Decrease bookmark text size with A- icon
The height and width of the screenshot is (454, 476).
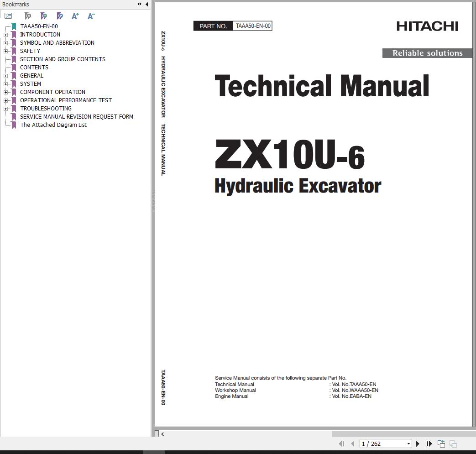coord(91,16)
